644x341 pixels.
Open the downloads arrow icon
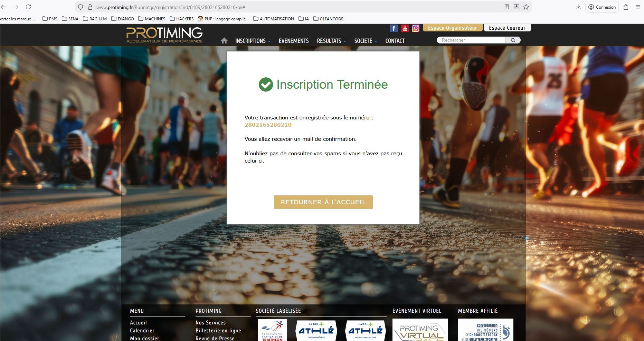(x=578, y=7)
